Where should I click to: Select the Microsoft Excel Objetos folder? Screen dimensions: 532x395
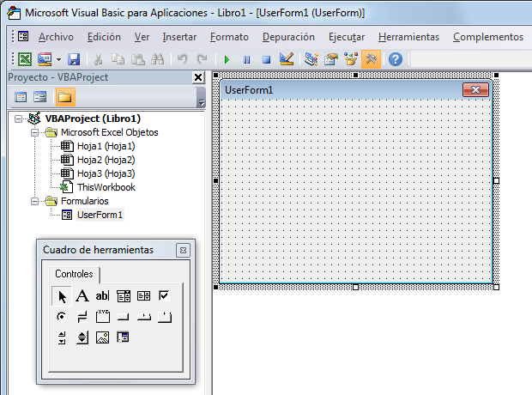pos(110,132)
